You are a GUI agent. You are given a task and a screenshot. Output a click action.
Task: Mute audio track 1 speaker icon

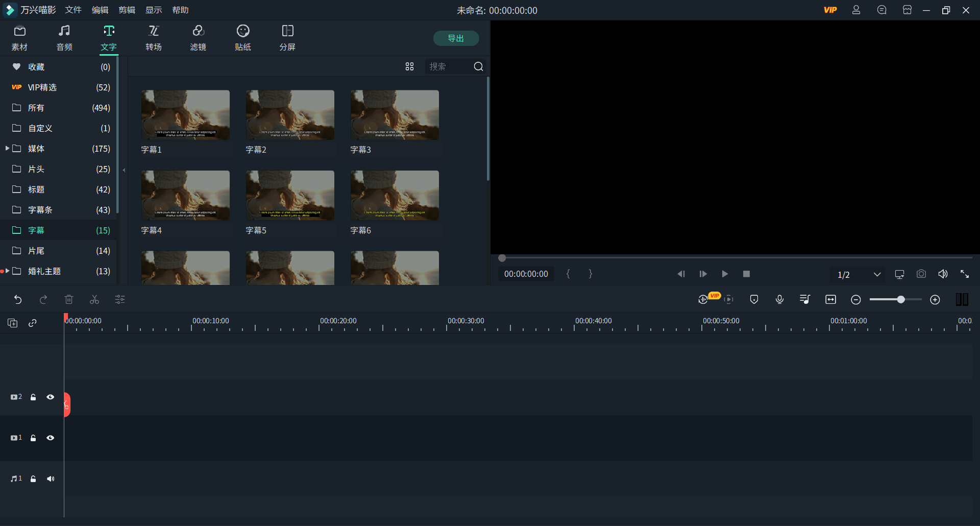[x=51, y=479]
